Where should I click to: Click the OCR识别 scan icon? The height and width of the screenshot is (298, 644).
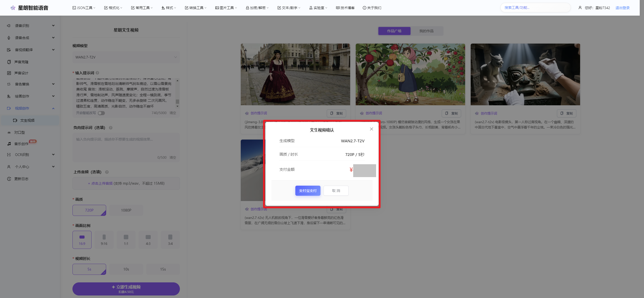pyautogui.click(x=9, y=155)
